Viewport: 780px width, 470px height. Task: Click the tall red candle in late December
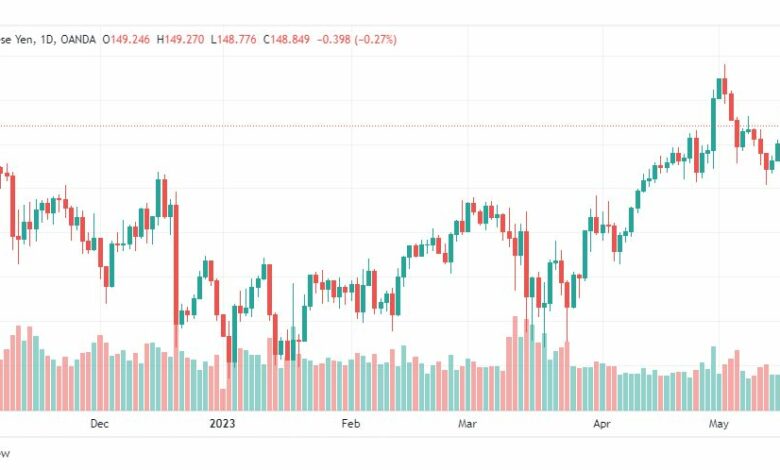(x=176, y=264)
